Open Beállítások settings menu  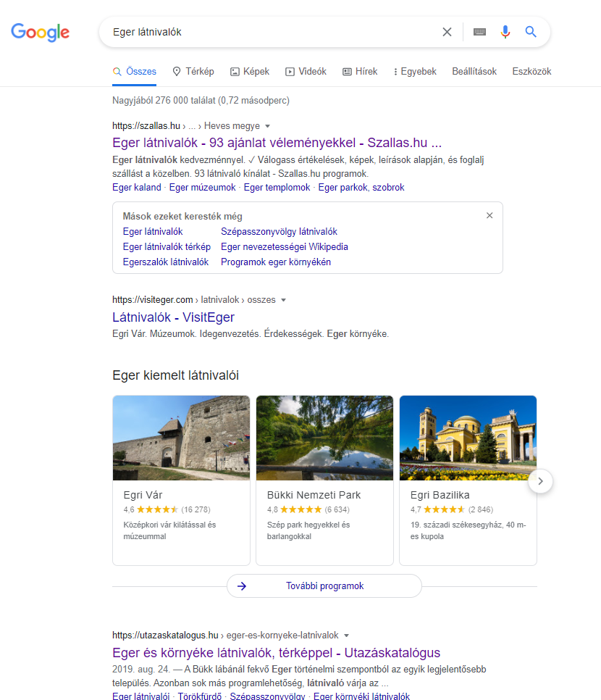point(474,72)
